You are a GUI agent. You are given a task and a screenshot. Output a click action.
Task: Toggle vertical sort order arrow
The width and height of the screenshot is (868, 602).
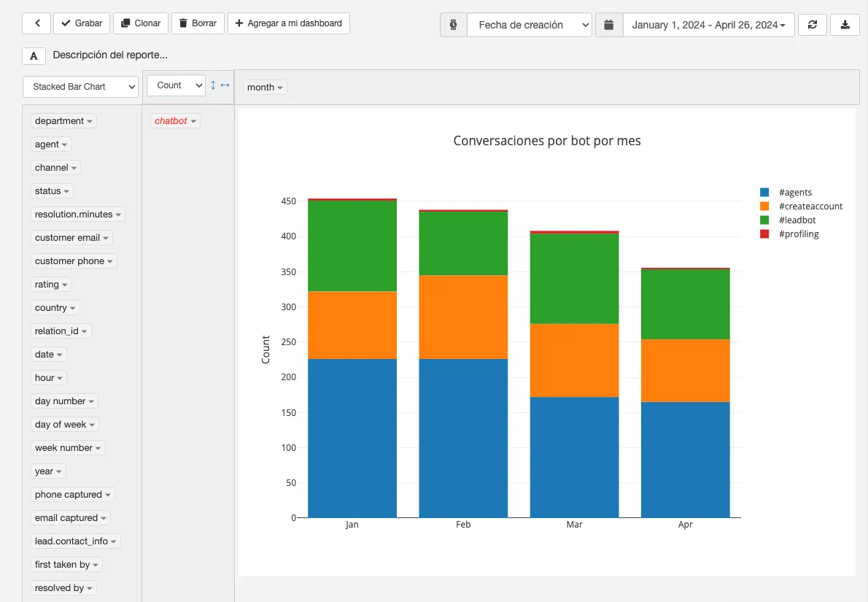click(x=213, y=85)
